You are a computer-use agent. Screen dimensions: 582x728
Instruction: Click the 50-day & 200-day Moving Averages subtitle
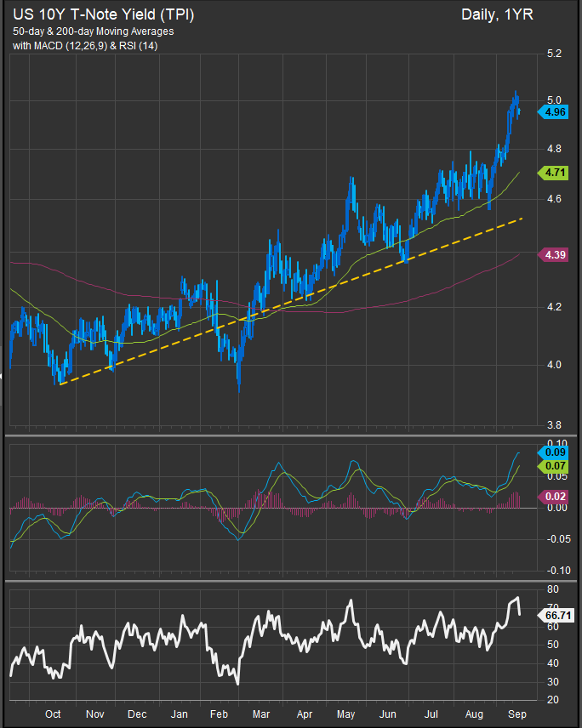coord(94,31)
